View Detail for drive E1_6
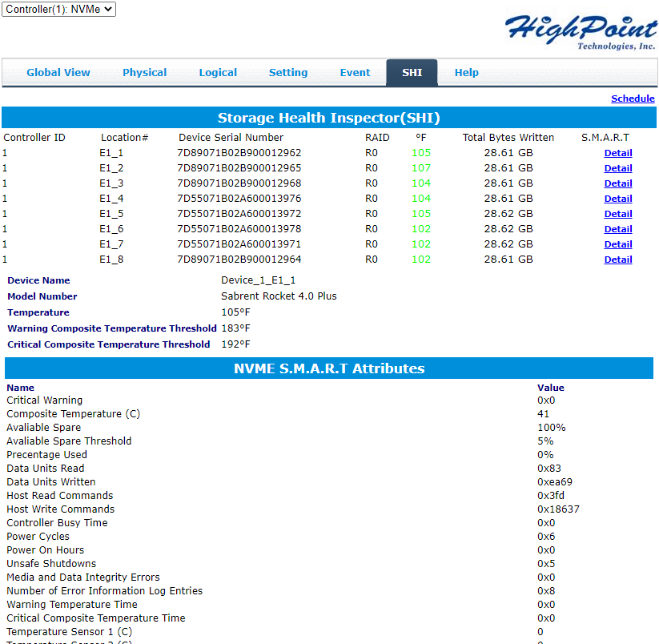Image resolution: width=659 pixels, height=644 pixels. point(617,229)
